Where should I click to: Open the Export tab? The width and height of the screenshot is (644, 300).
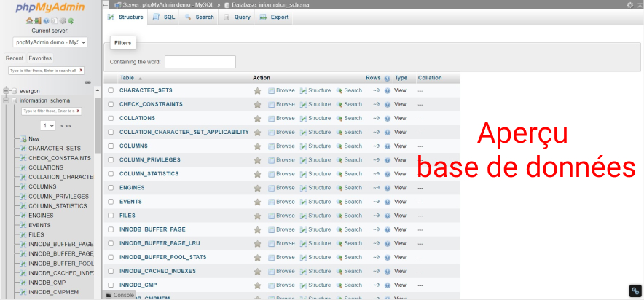pyautogui.click(x=275, y=17)
